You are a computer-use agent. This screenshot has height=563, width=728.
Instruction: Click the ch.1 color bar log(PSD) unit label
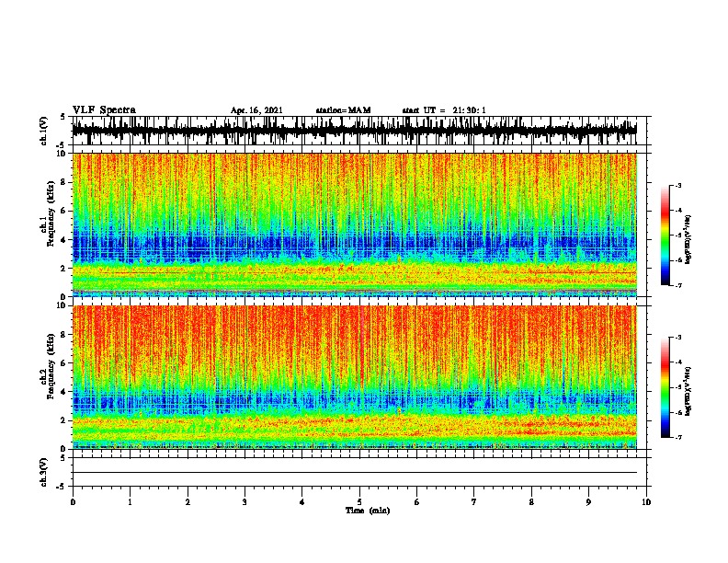coord(688,239)
